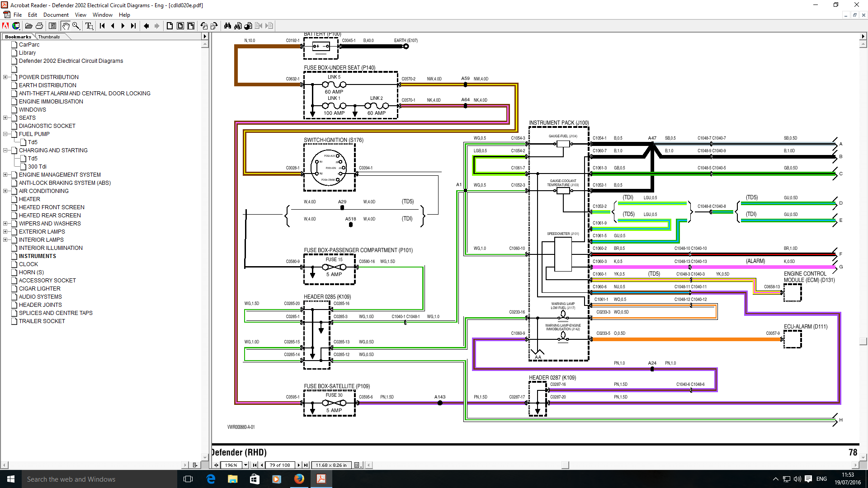This screenshot has height=488, width=868.
Task: Click the page number field
Action: point(280,465)
